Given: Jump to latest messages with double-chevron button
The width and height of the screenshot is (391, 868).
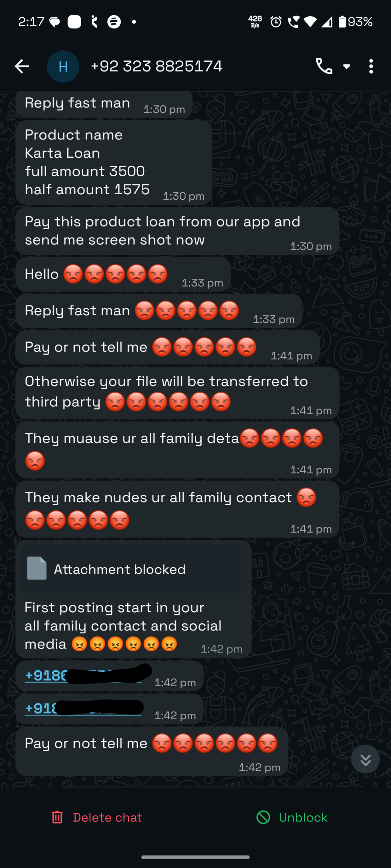Looking at the screenshot, I should click(366, 759).
